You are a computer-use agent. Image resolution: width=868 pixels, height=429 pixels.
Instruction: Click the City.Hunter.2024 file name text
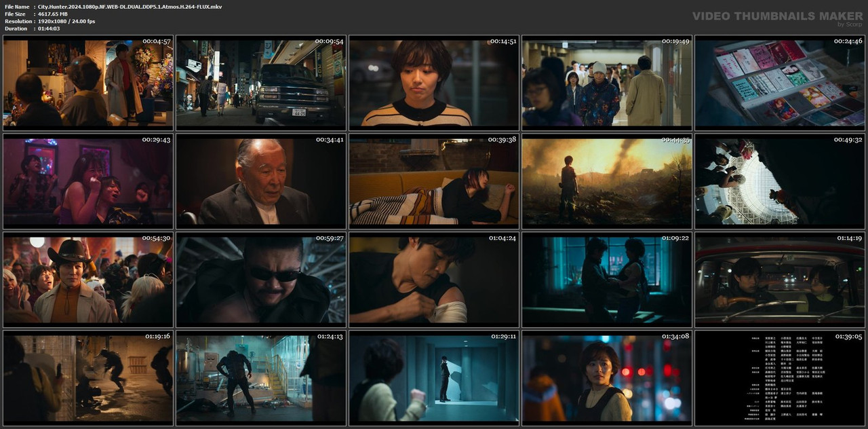(x=130, y=6)
